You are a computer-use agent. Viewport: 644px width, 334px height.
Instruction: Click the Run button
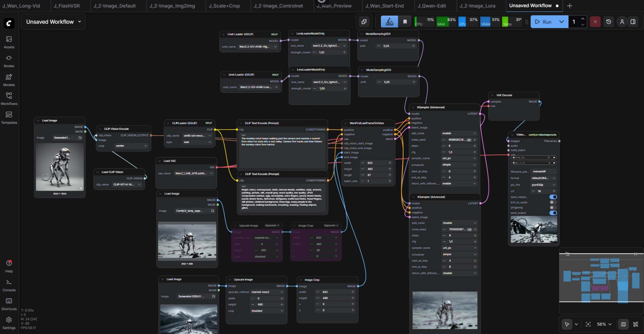point(544,22)
